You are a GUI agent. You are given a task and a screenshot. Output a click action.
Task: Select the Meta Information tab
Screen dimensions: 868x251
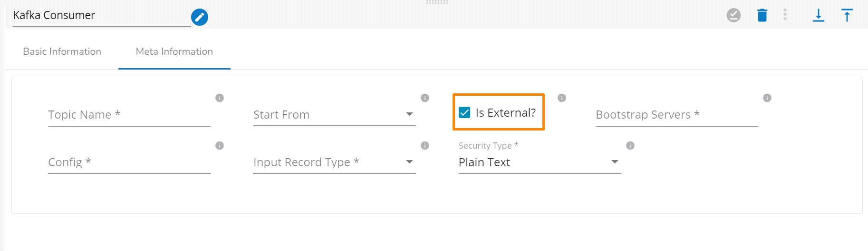pos(174,51)
